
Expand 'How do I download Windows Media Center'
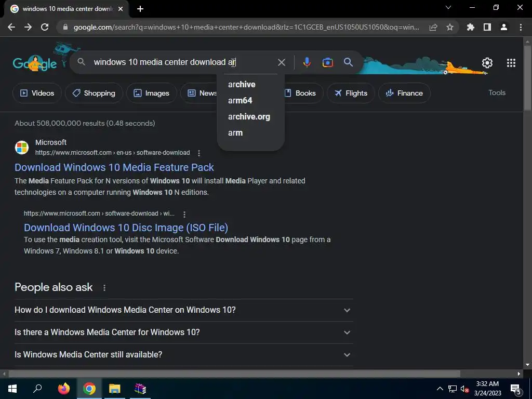tap(183, 310)
